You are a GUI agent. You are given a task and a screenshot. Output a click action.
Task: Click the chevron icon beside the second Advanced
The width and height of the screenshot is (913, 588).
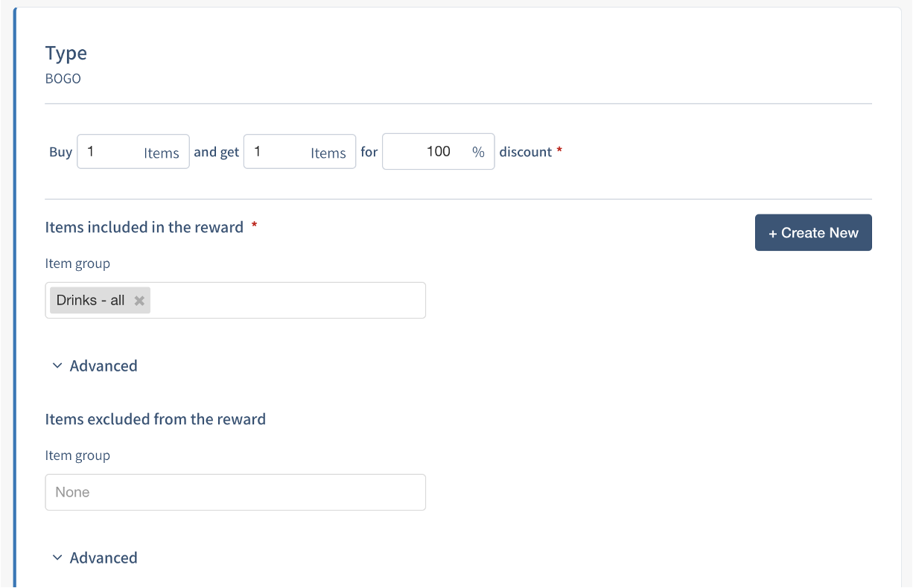57,558
